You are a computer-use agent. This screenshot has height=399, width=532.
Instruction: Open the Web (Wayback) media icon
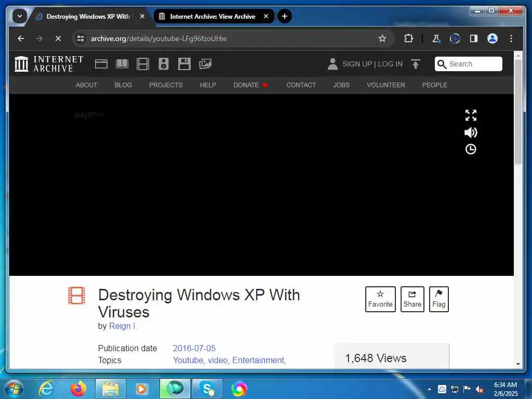pyautogui.click(x=101, y=64)
